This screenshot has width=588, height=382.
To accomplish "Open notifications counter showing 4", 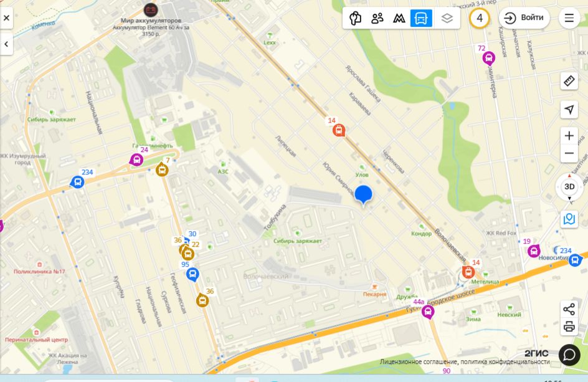I will (x=479, y=17).
